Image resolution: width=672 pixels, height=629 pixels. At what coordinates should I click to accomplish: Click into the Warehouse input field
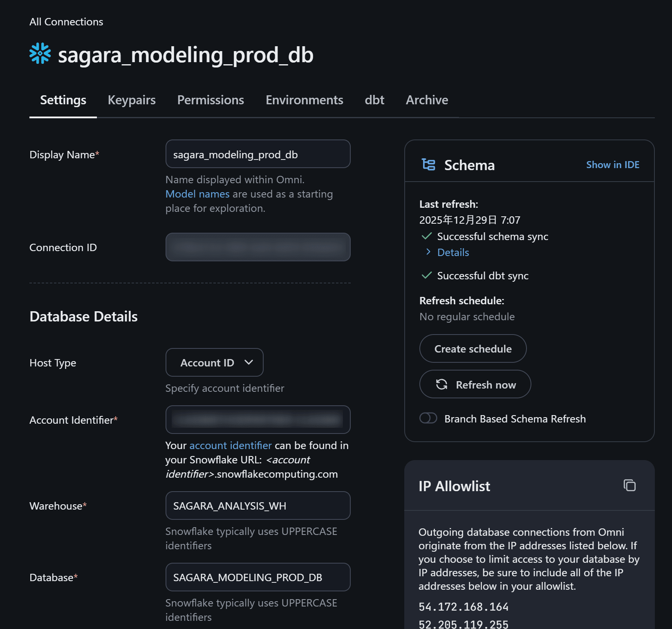[258, 506]
